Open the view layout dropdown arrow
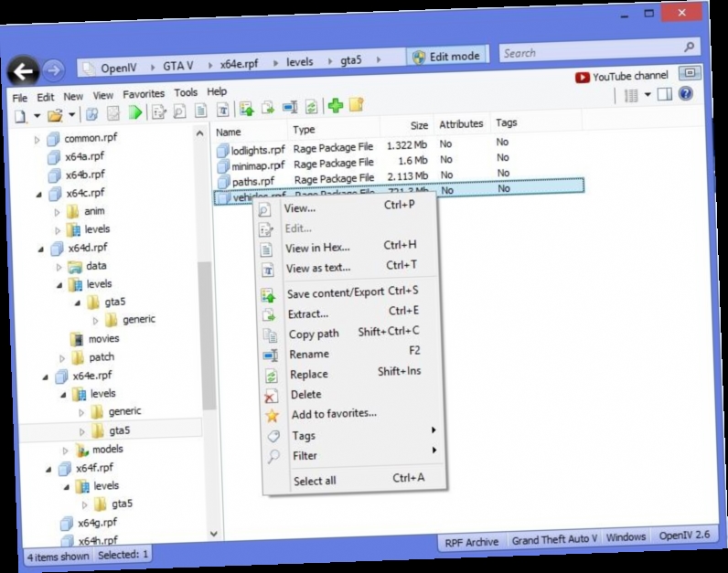 coord(648,95)
